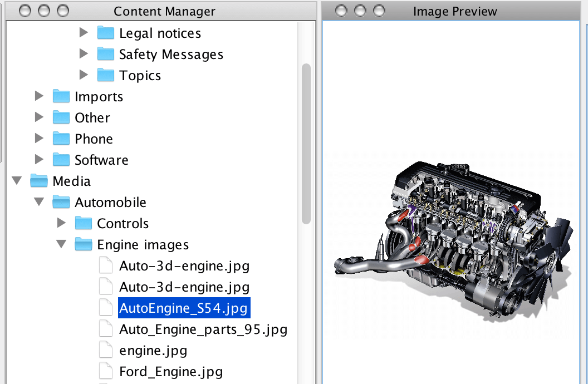Viewport: 588px width, 384px height.
Task: Select the Imports folder icon
Action: [61, 96]
